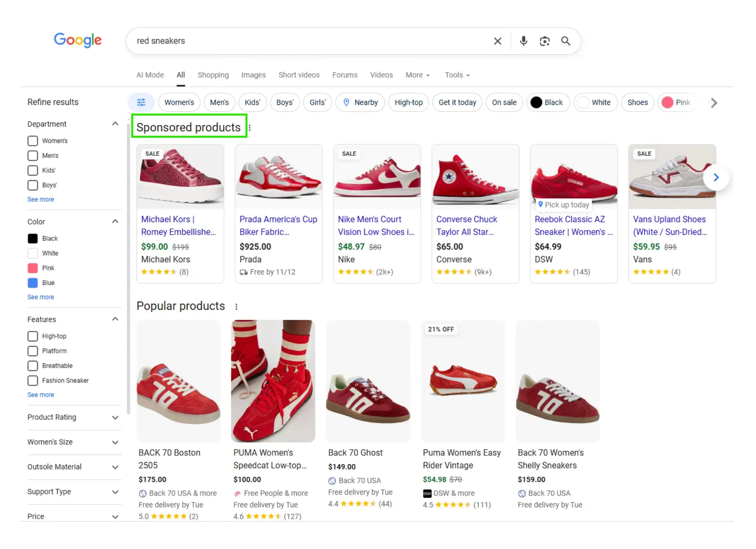This screenshot has width=756, height=549.
Task: Click SALE badge on Michael Kors card
Action: pyautogui.click(x=152, y=154)
